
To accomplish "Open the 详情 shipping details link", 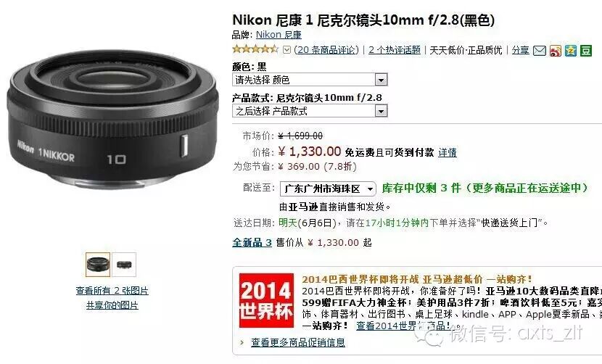I will 448,152.
